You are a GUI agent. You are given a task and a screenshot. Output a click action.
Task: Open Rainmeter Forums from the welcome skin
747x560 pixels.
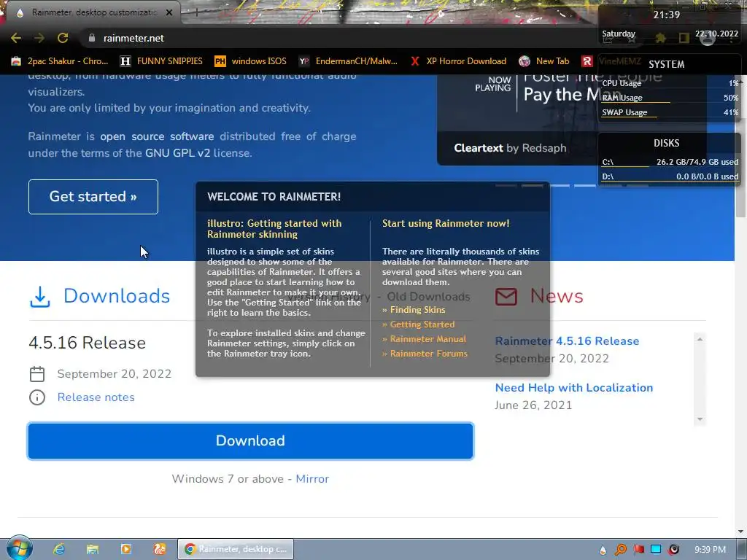click(x=425, y=354)
